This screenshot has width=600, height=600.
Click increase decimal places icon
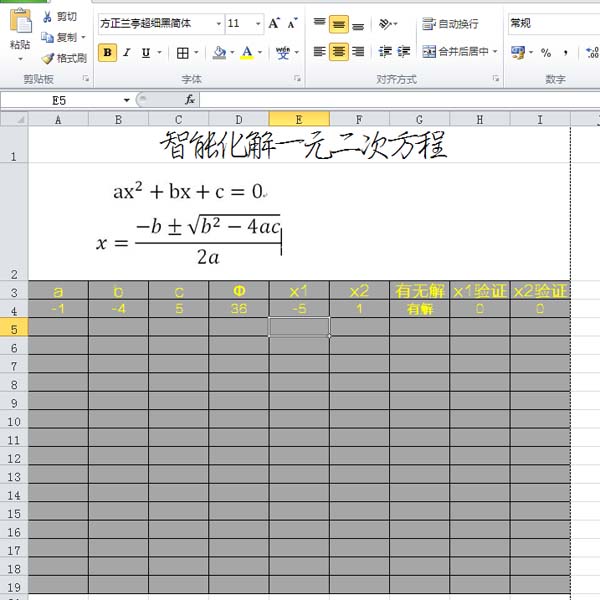pos(592,53)
